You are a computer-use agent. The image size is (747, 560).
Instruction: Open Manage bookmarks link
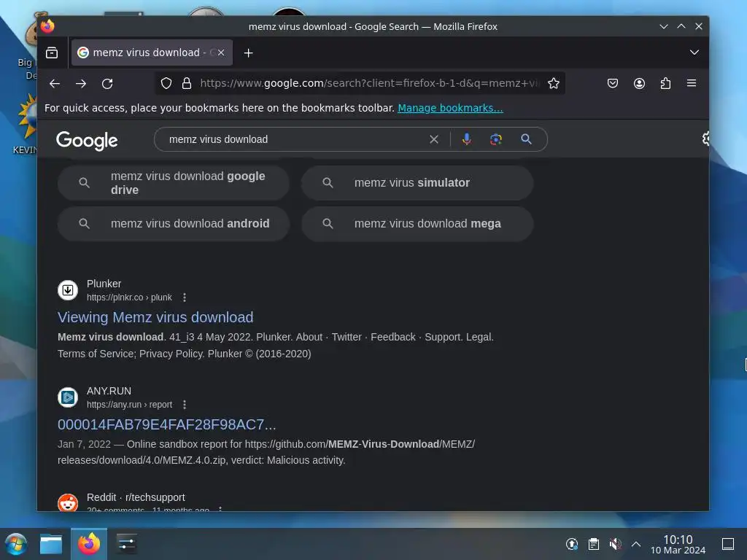point(450,108)
